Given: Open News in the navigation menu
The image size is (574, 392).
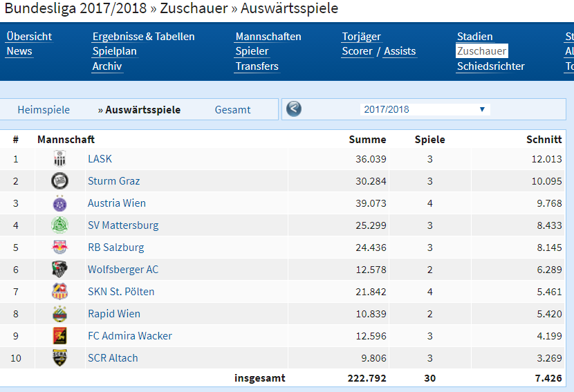Looking at the screenshot, I should (19, 51).
